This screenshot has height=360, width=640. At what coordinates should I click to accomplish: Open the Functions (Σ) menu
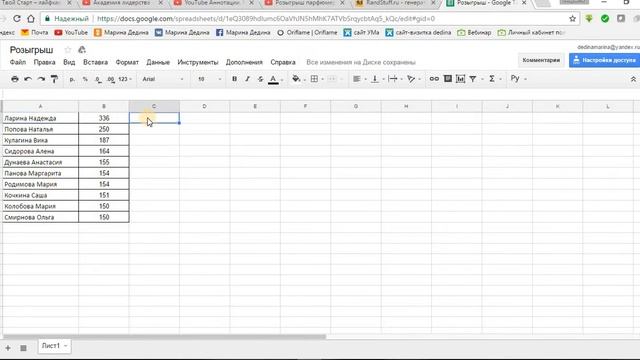492,78
